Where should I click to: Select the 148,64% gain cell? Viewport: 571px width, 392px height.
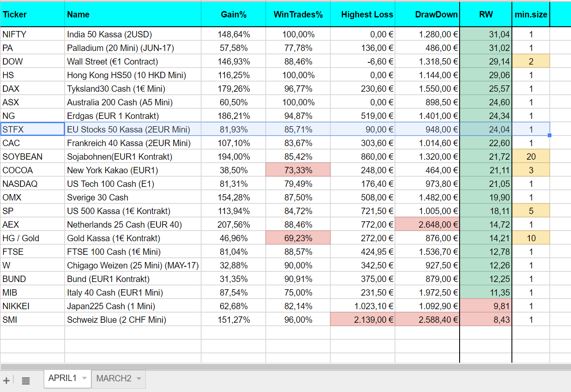point(233,34)
